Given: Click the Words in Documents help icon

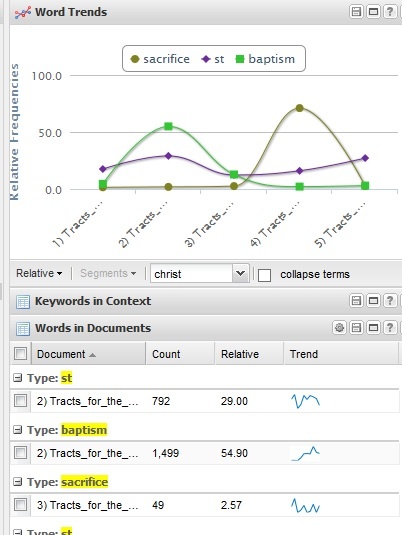Looking at the screenshot, I should tap(390, 328).
